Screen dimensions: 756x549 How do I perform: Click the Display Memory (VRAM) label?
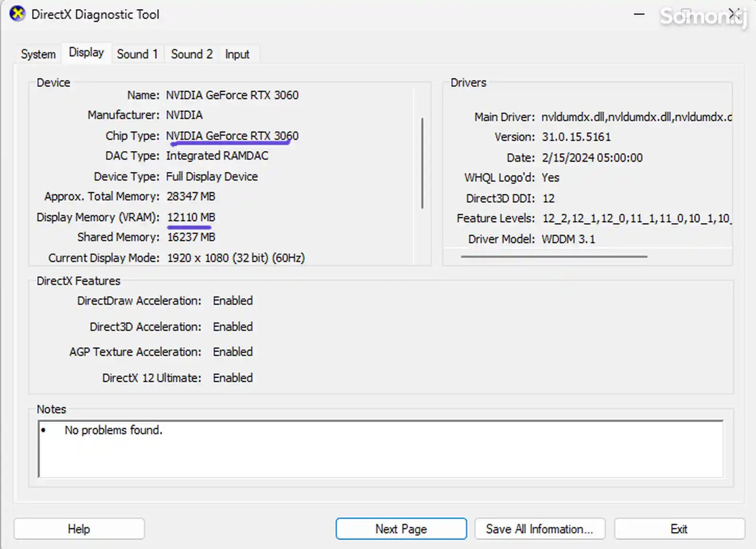pos(98,217)
